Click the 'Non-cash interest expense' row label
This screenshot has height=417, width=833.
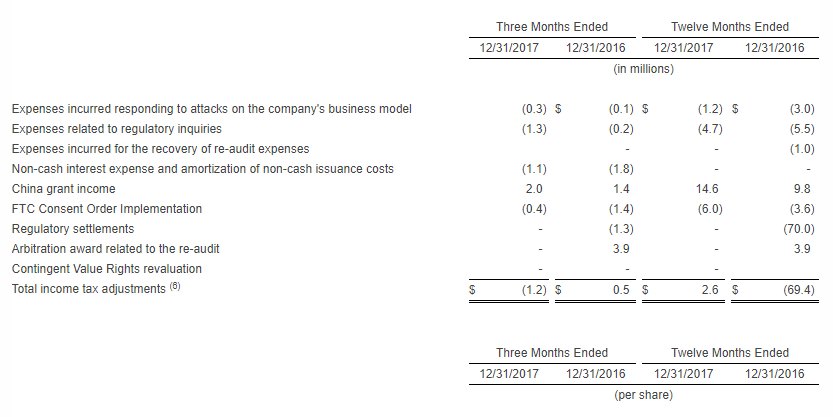click(x=203, y=169)
